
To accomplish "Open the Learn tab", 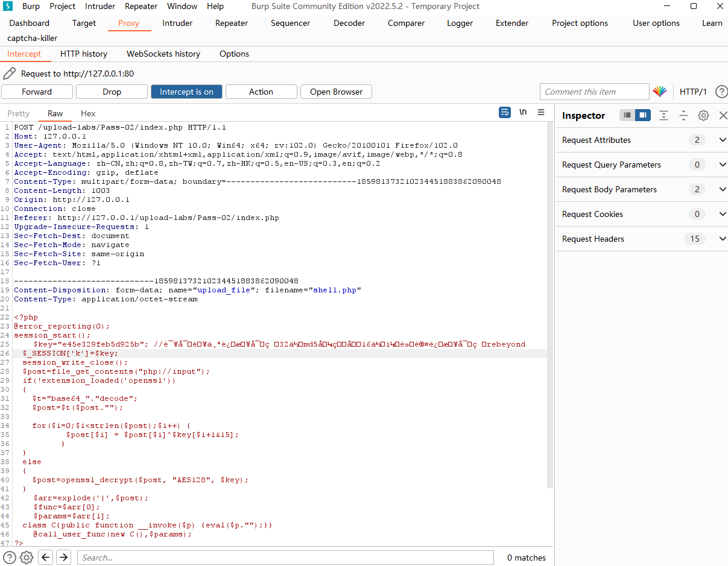I will (712, 23).
